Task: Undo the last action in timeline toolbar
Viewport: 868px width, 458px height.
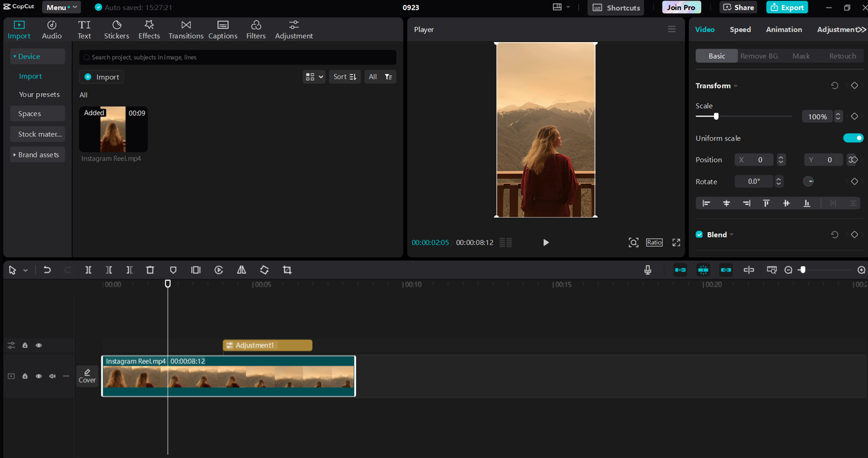Action: pyautogui.click(x=47, y=270)
